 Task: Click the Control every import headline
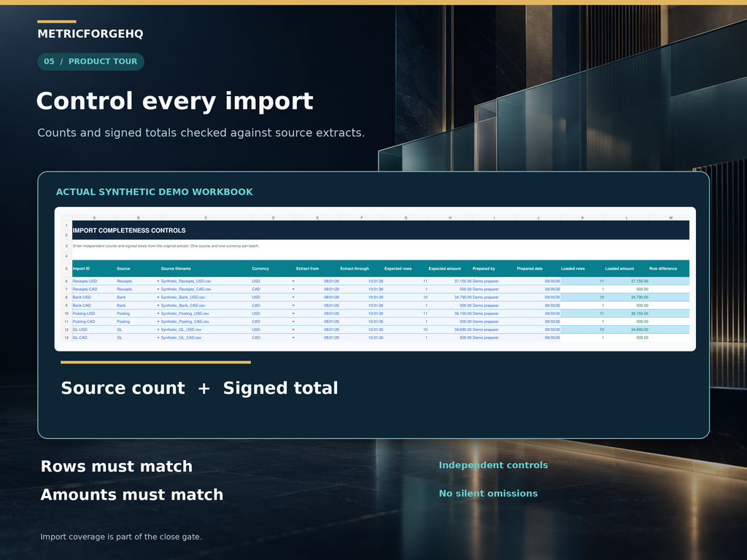click(x=175, y=101)
